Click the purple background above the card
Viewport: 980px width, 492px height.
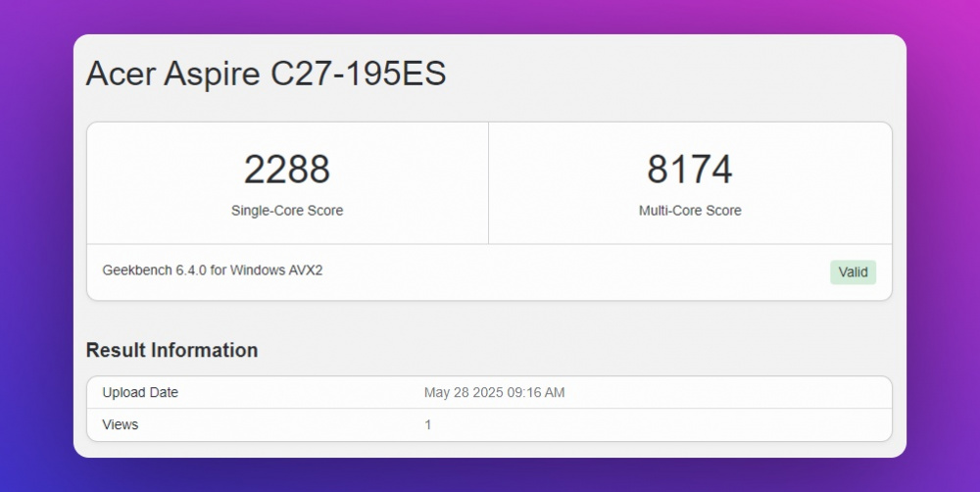click(490, 17)
